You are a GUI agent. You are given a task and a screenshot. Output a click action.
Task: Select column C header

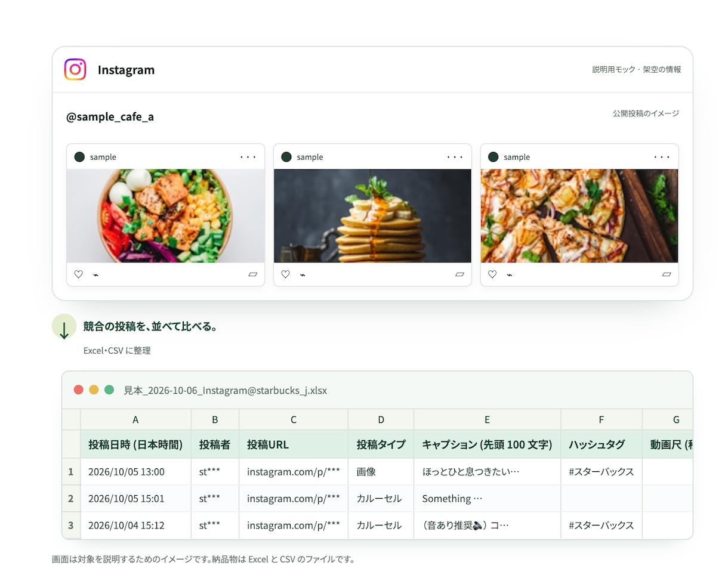coord(294,419)
